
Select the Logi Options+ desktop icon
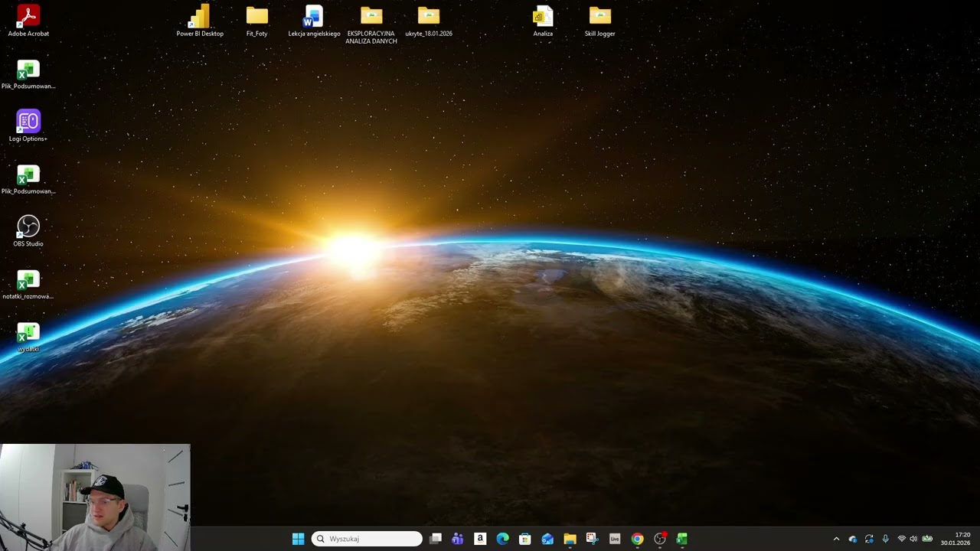28,126
